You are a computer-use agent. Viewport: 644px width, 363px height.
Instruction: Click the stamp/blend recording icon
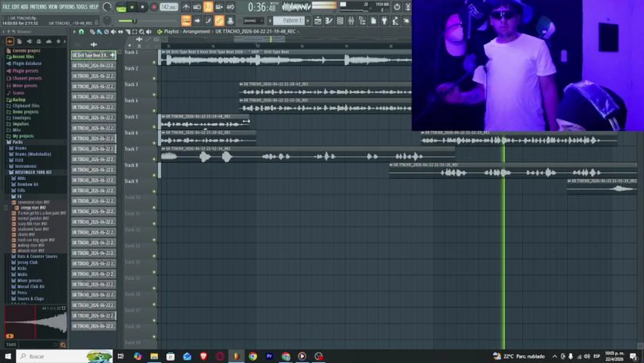click(x=230, y=21)
